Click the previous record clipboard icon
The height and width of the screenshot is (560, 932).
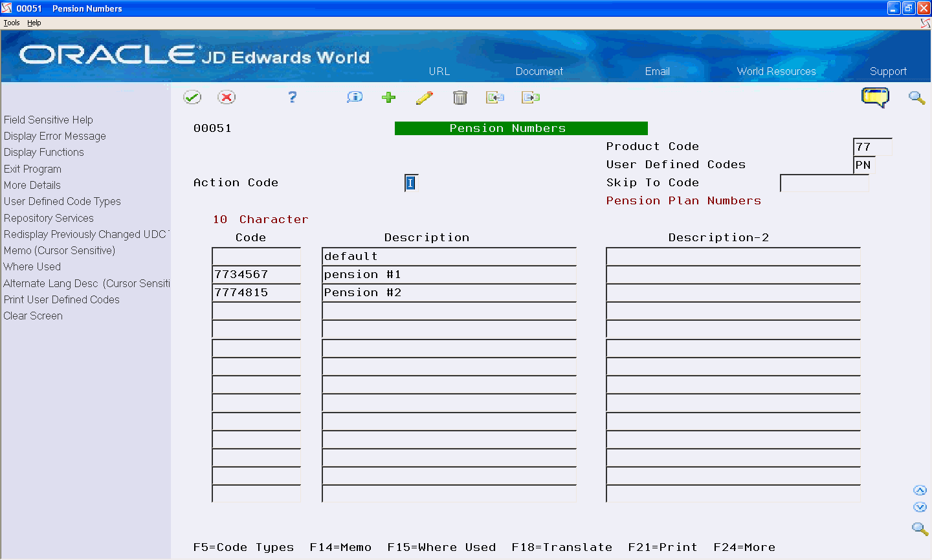pyautogui.click(x=495, y=97)
